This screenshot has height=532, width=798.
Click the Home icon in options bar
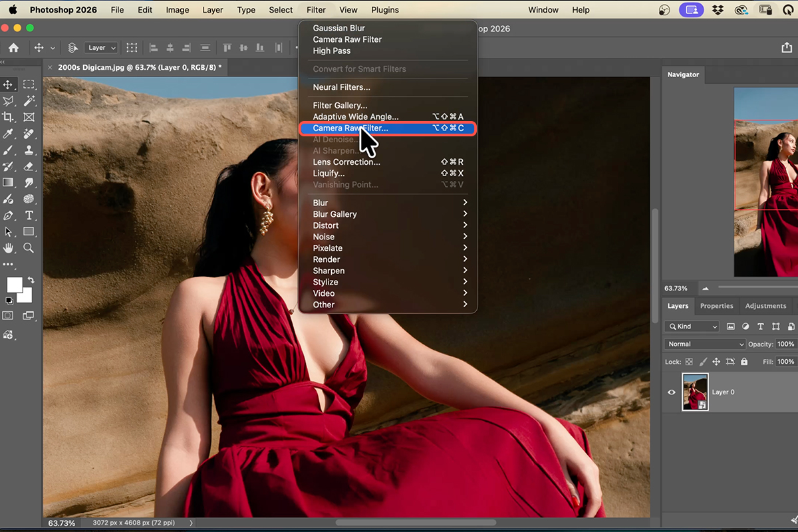click(13, 48)
